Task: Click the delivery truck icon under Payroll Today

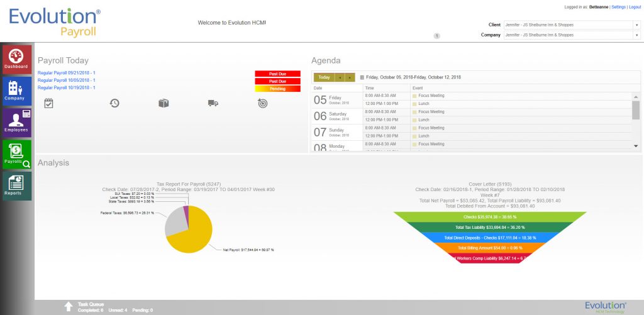Action: coord(213,103)
